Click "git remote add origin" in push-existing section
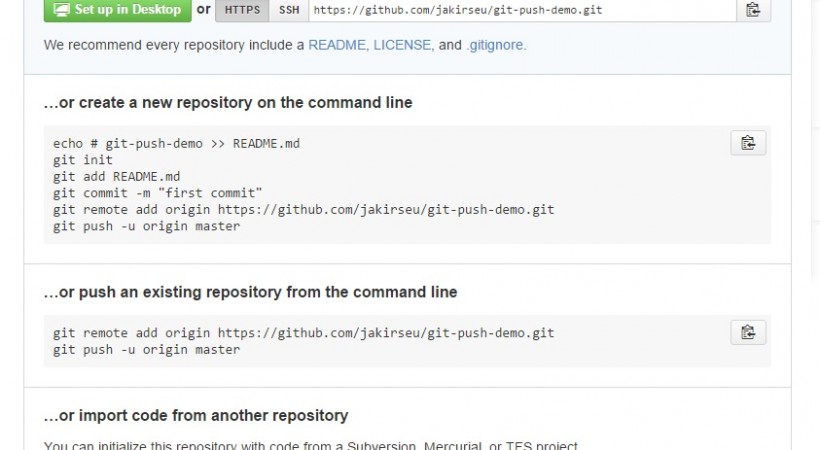The height and width of the screenshot is (450, 820). point(303,333)
